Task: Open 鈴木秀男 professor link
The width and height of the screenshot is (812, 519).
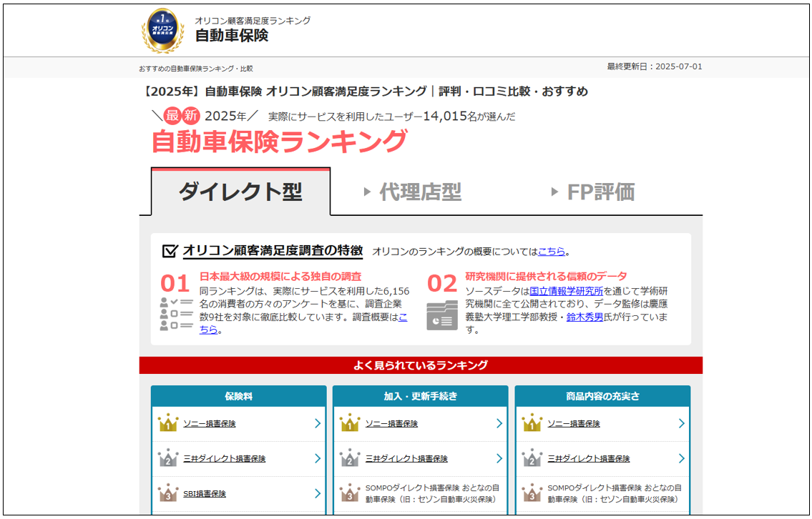Action: click(x=584, y=317)
